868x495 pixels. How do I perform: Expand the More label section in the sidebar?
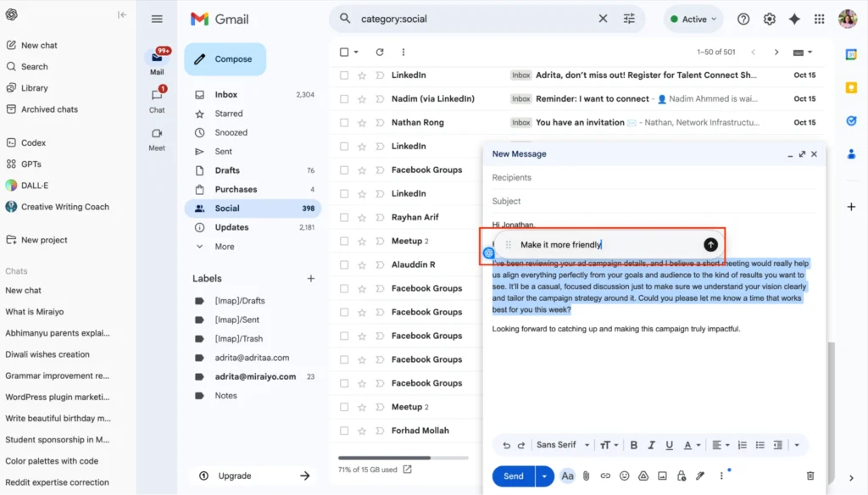click(224, 246)
